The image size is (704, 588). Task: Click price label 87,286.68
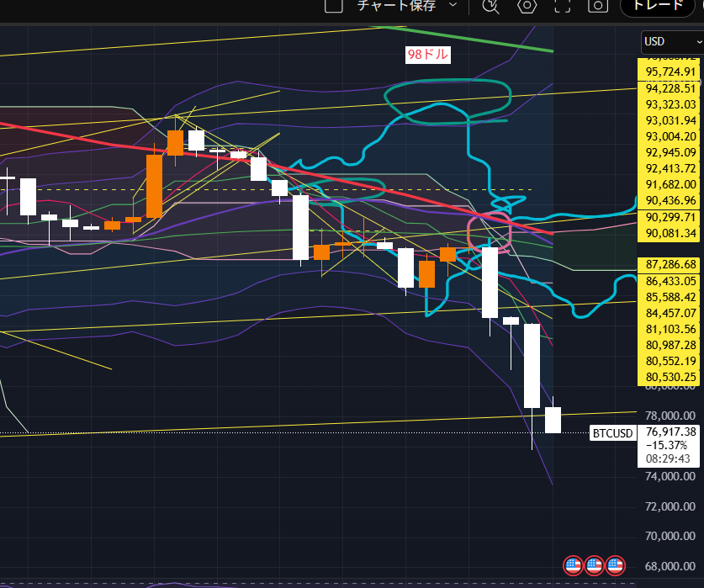[670, 265]
